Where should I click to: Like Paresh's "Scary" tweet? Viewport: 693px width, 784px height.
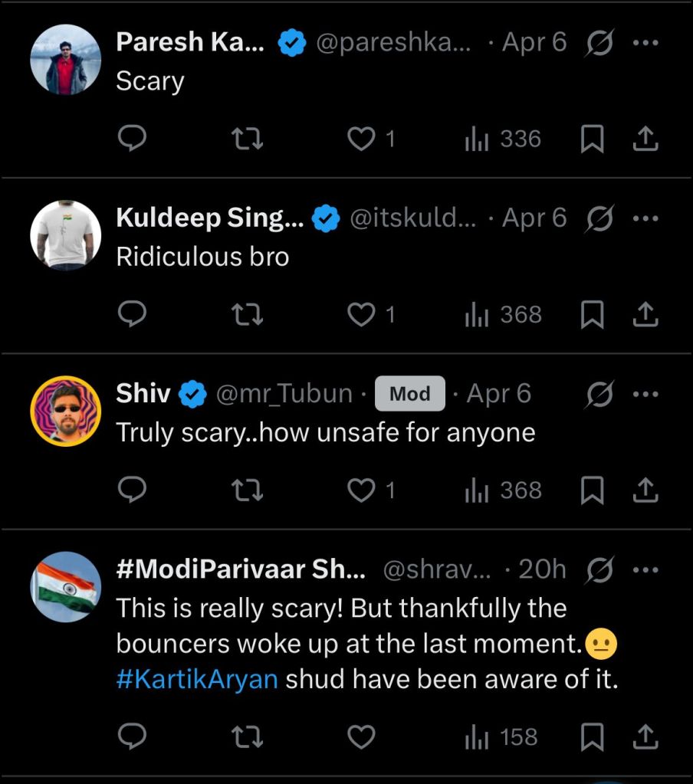point(362,139)
